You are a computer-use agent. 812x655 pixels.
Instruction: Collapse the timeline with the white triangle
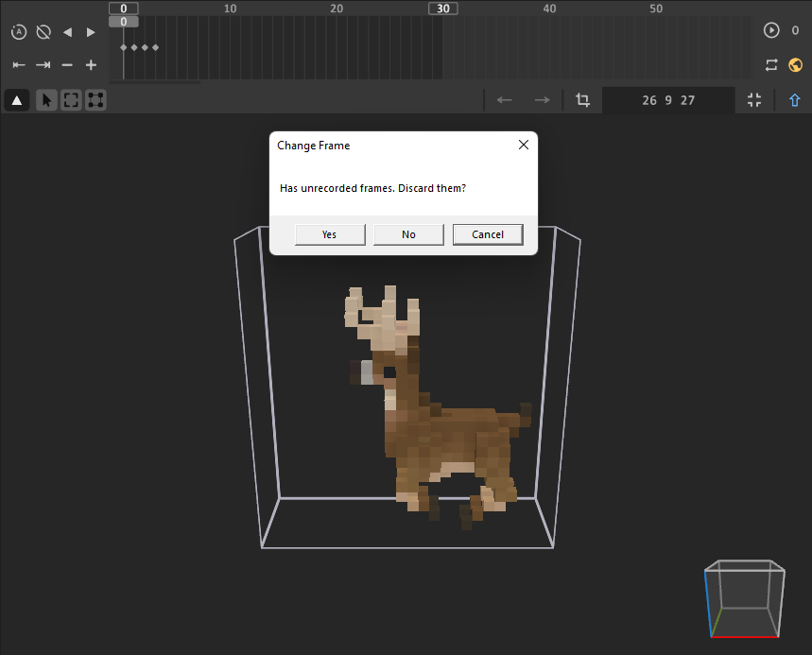coord(17,100)
